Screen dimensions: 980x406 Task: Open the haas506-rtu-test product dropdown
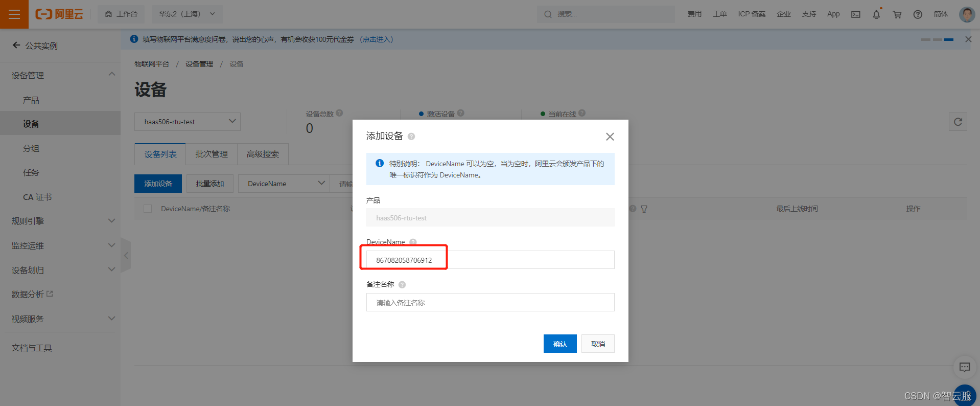tap(188, 122)
